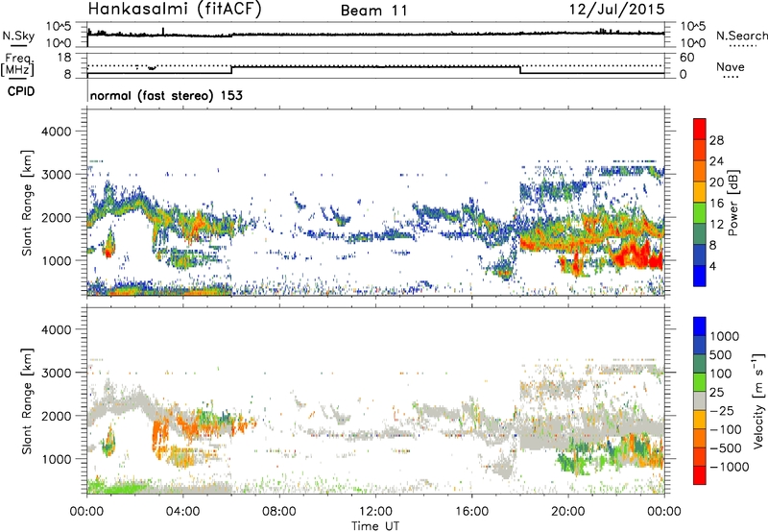The height and width of the screenshot is (532, 768).
Task: Click the Slant Range label of velocity panel
Action: [27, 400]
